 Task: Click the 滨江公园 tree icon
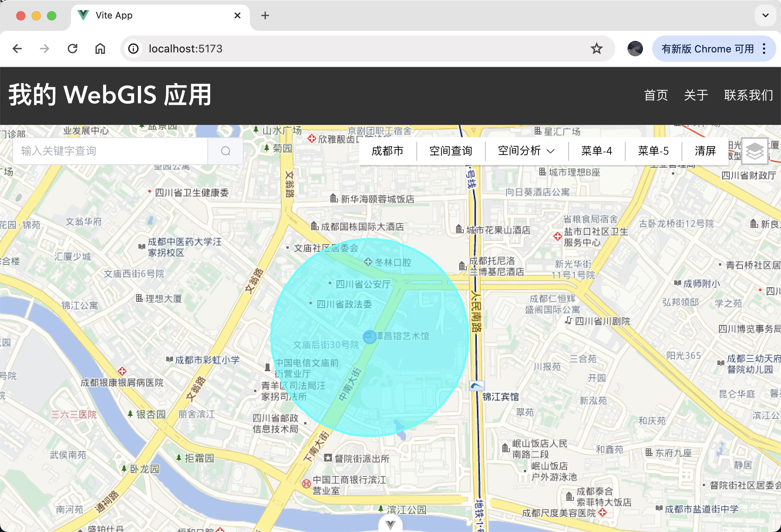(380, 509)
